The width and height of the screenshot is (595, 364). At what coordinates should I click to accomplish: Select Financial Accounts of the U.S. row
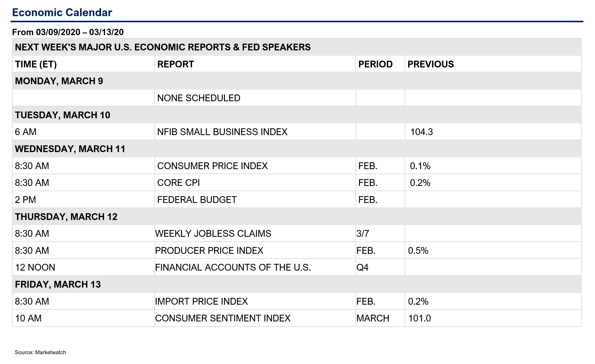point(297,268)
